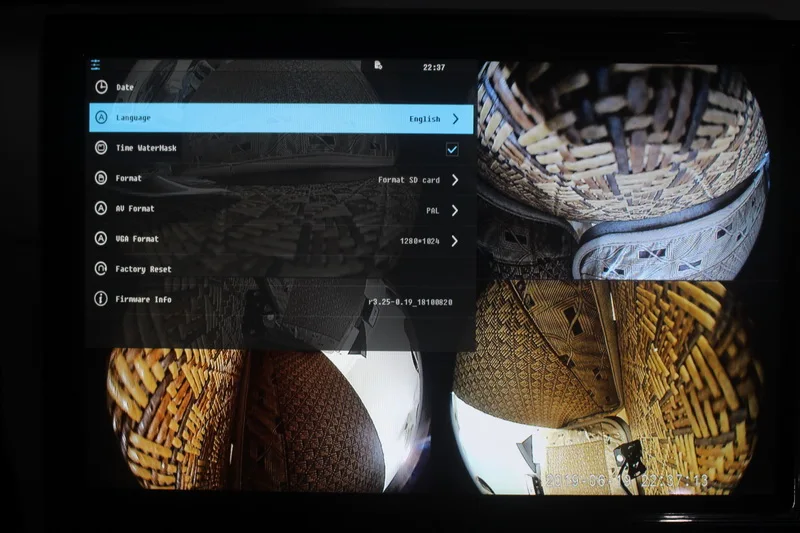Open the VGA Format menu entry
Image resolution: width=800 pixels, height=533 pixels.
coord(137,239)
